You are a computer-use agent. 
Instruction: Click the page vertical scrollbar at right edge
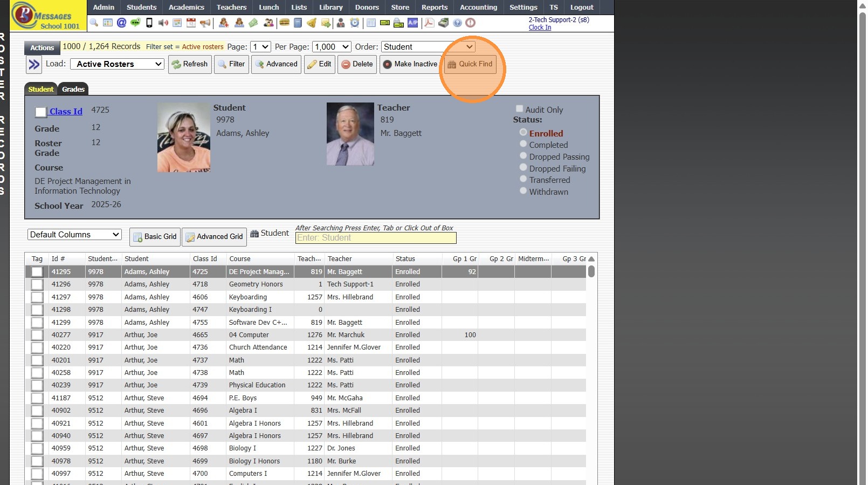point(862,243)
